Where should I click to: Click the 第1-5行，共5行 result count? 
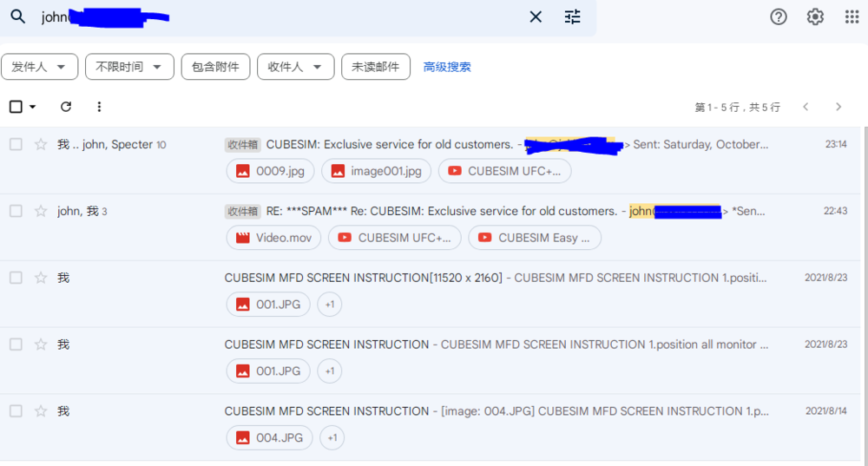tap(737, 107)
